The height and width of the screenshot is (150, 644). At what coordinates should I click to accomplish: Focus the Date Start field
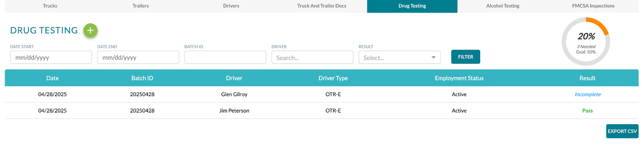[51, 57]
